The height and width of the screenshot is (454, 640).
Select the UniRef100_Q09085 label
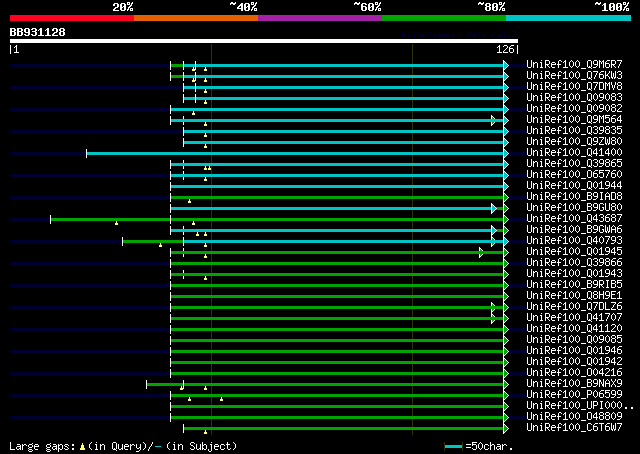574,340
